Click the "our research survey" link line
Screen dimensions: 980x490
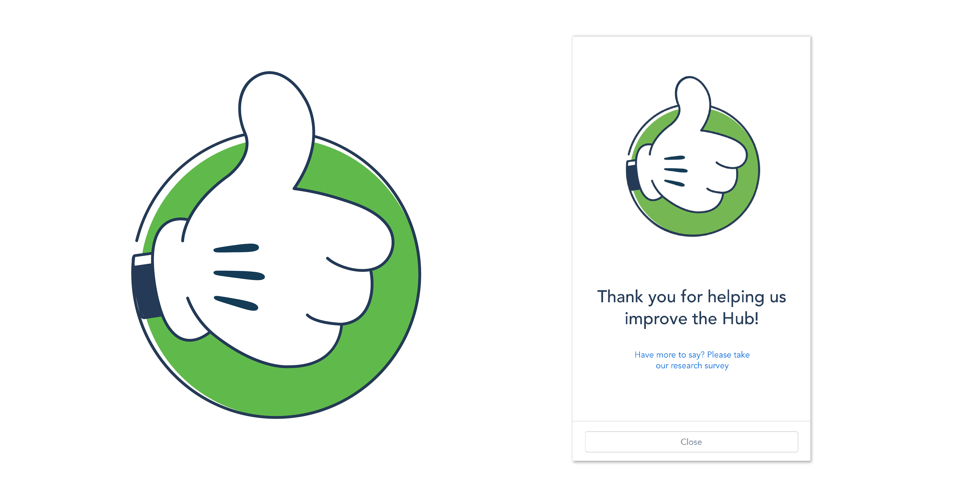(692, 366)
